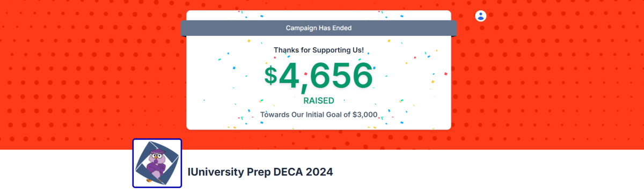This screenshot has width=644, height=193.
Task: Click confetti area of white fundraising card
Action: (419, 80)
